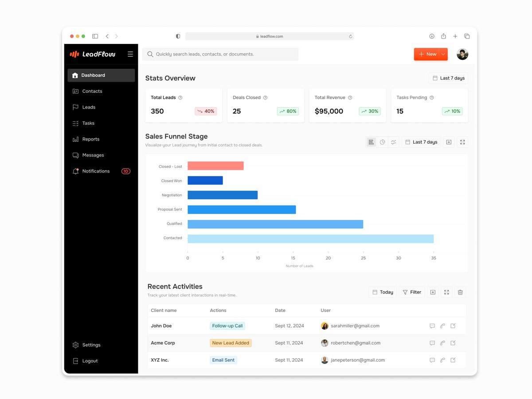Show info tooltip for Deals Closed
Image resolution: width=532 pixels, height=399 pixels.
(x=265, y=98)
